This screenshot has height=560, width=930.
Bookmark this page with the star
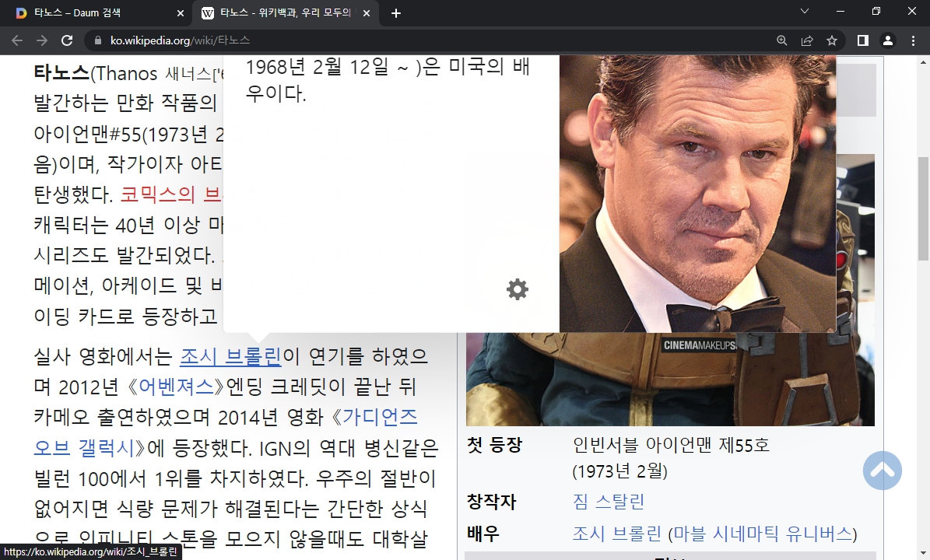coord(831,40)
